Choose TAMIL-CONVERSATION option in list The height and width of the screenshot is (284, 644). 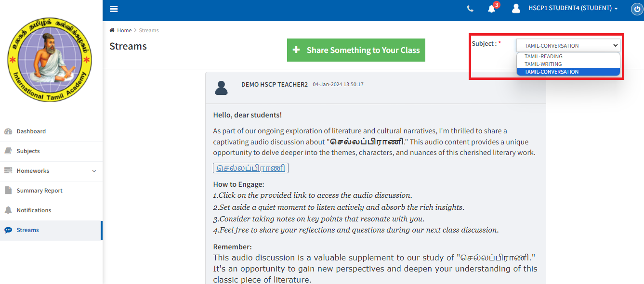(x=552, y=72)
